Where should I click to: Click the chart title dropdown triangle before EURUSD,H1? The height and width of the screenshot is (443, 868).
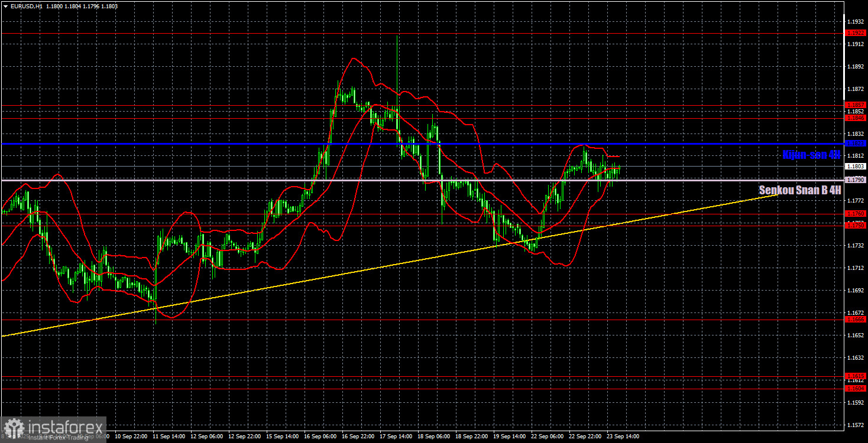tap(5, 6)
